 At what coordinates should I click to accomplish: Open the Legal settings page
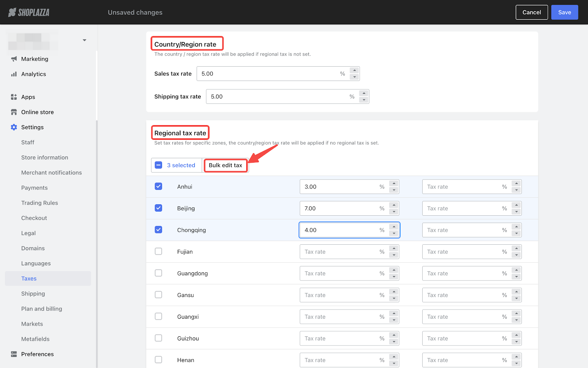(x=28, y=233)
